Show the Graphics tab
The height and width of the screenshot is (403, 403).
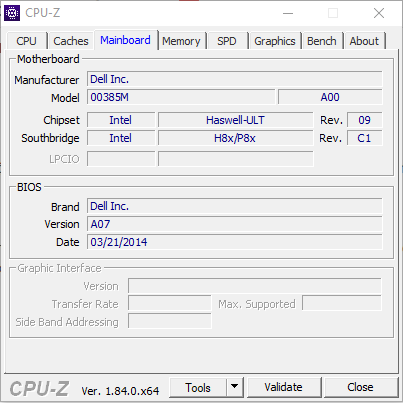click(275, 41)
